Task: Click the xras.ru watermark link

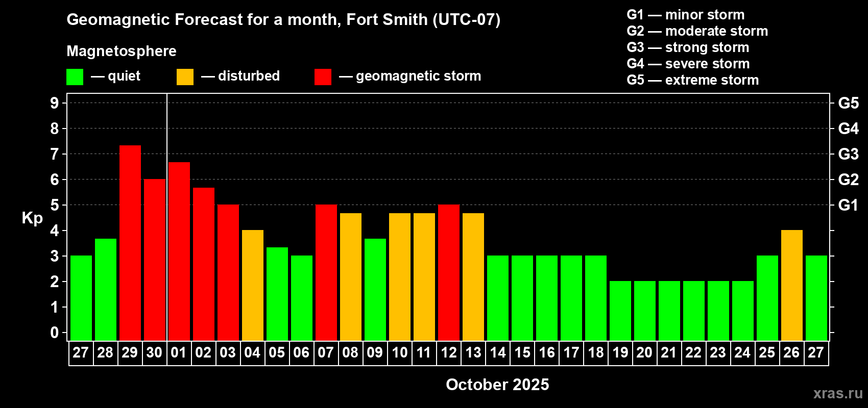Action: [838, 393]
